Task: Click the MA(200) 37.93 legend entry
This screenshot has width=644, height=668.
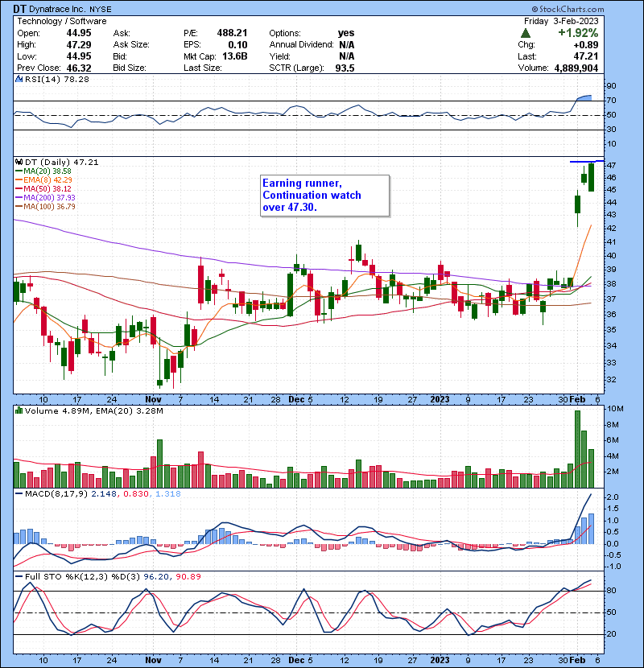Action: 45,198
